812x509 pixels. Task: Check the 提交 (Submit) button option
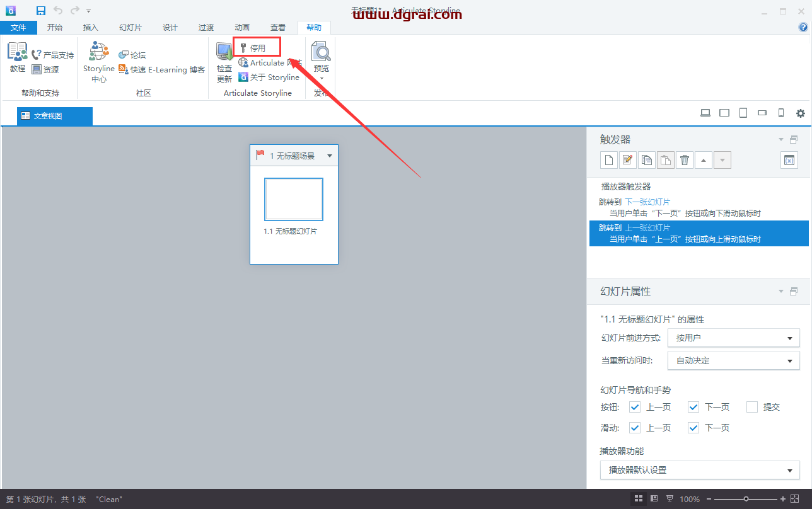(751, 407)
